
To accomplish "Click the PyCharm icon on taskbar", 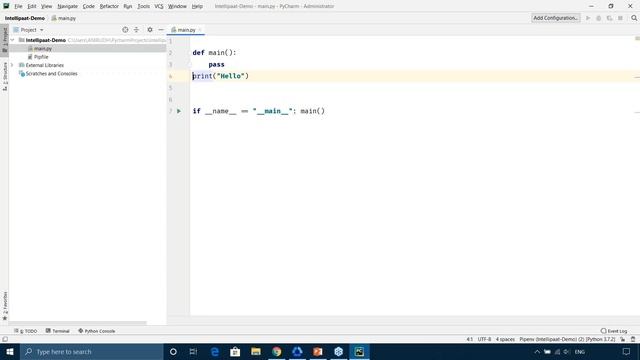I will 359,351.
